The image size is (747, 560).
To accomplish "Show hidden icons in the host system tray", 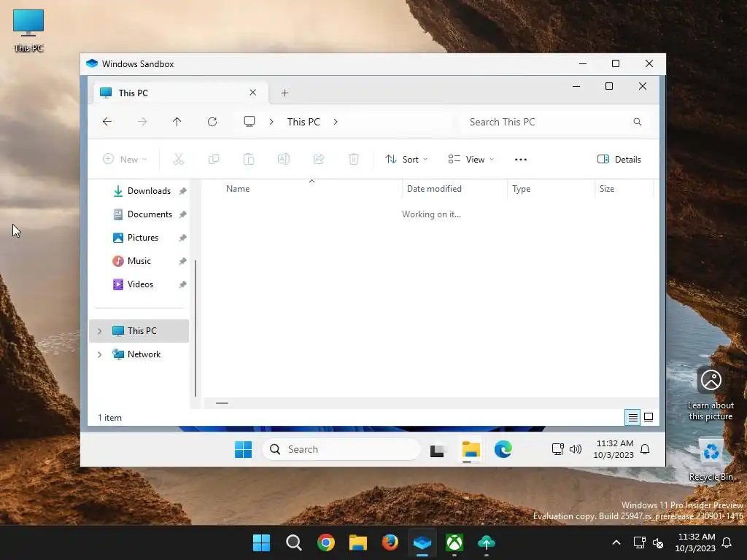I will [x=616, y=542].
